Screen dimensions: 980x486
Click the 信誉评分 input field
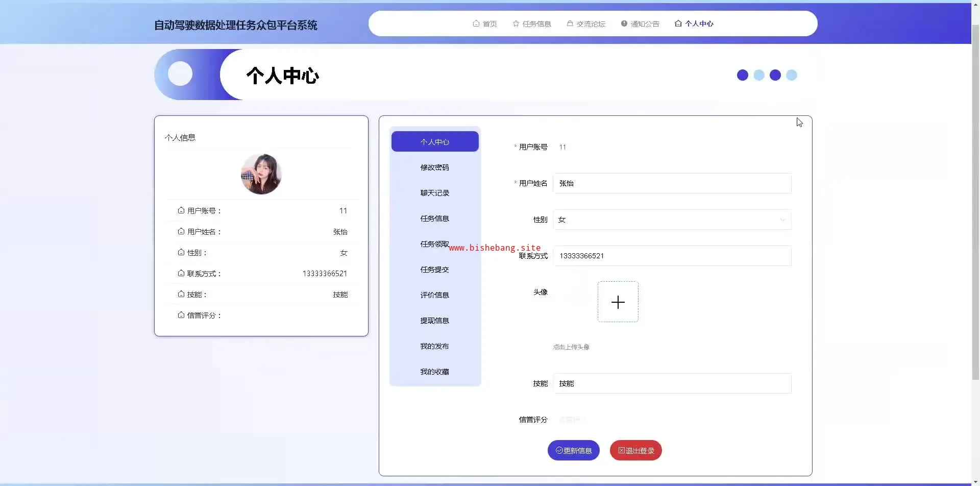(x=672, y=420)
